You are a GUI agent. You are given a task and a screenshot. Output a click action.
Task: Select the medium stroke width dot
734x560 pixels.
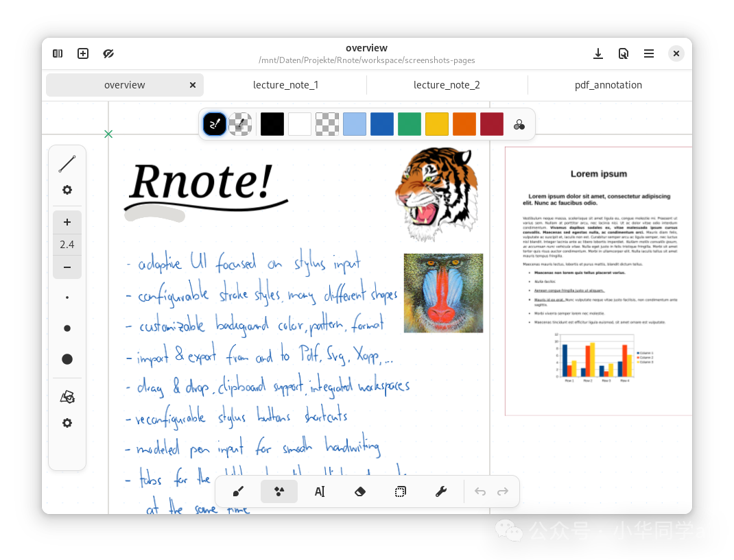67,328
